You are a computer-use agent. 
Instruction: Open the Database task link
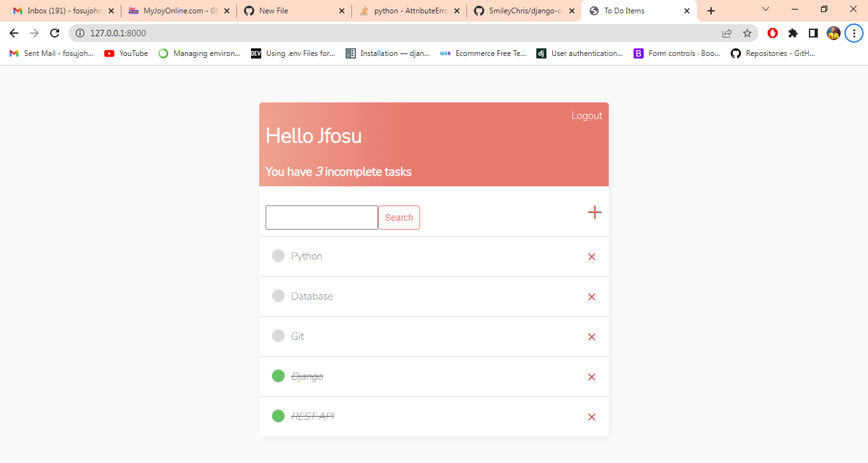click(x=312, y=296)
